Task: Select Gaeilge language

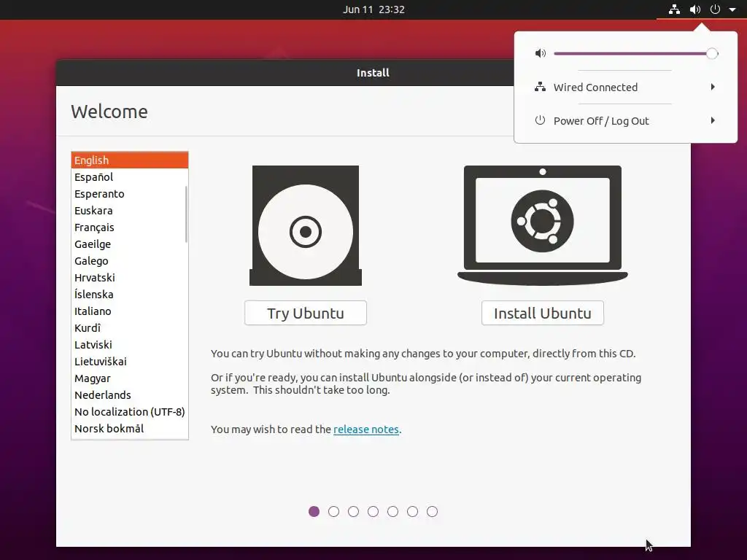Action: click(x=128, y=244)
